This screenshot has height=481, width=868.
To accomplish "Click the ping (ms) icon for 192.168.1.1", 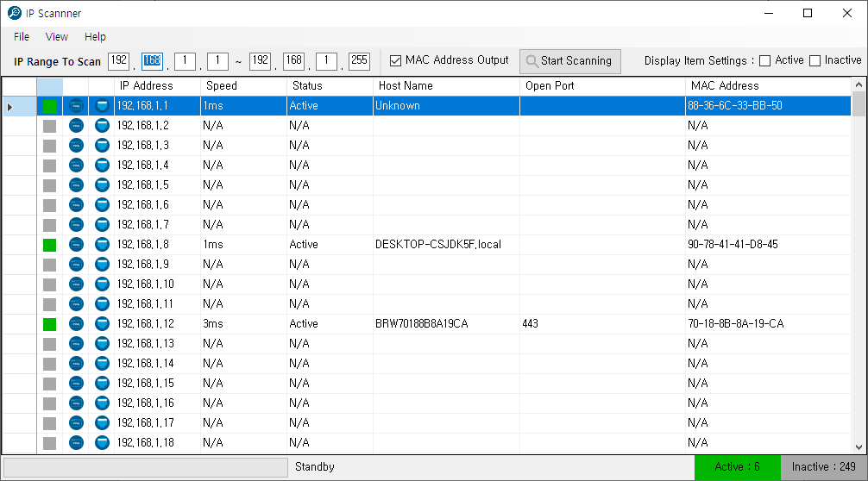I will [76, 106].
